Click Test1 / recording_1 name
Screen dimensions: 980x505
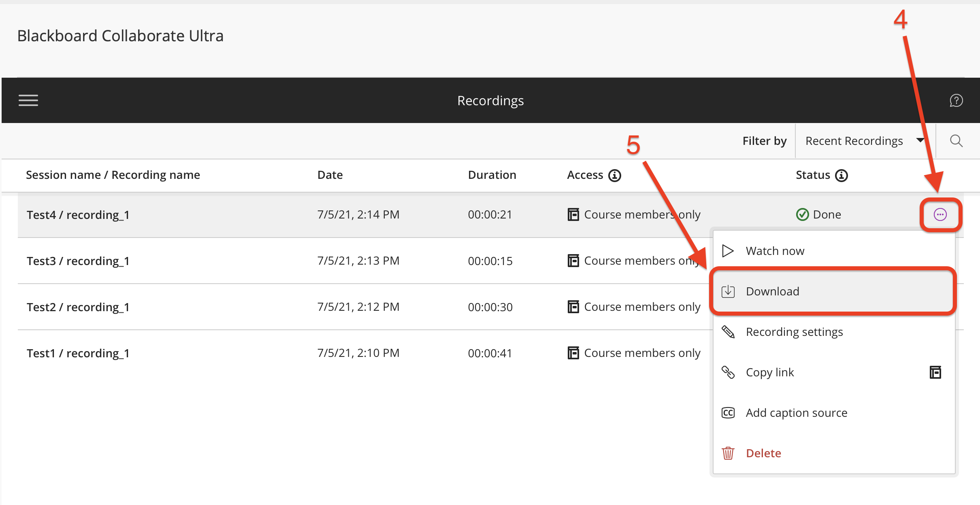pyautogui.click(x=78, y=353)
